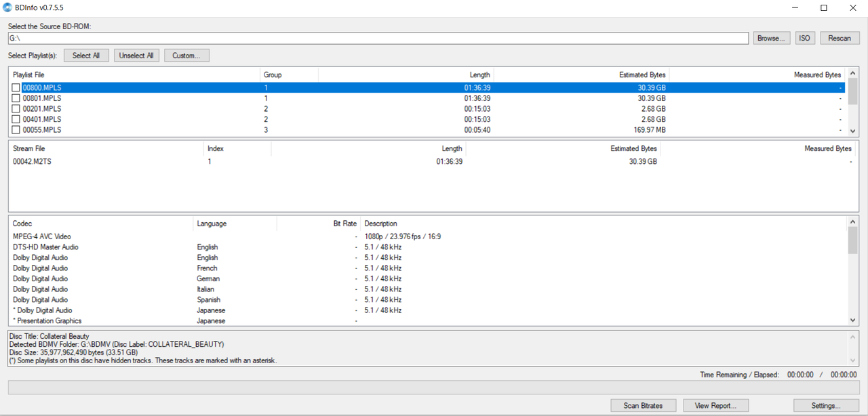Select the hidden Japanese Dolby Digital Audio row

tap(428, 310)
